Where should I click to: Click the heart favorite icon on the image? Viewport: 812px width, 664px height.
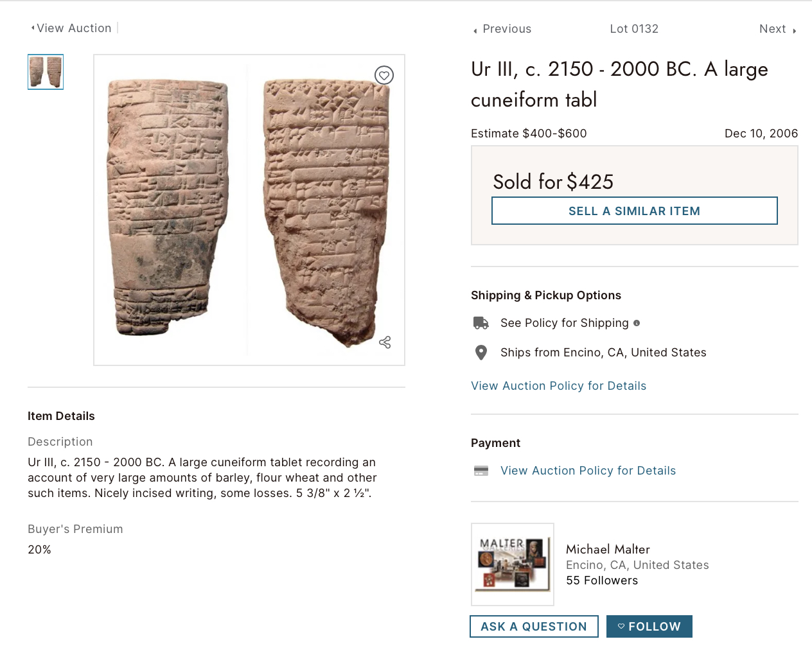(x=384, y=75)
